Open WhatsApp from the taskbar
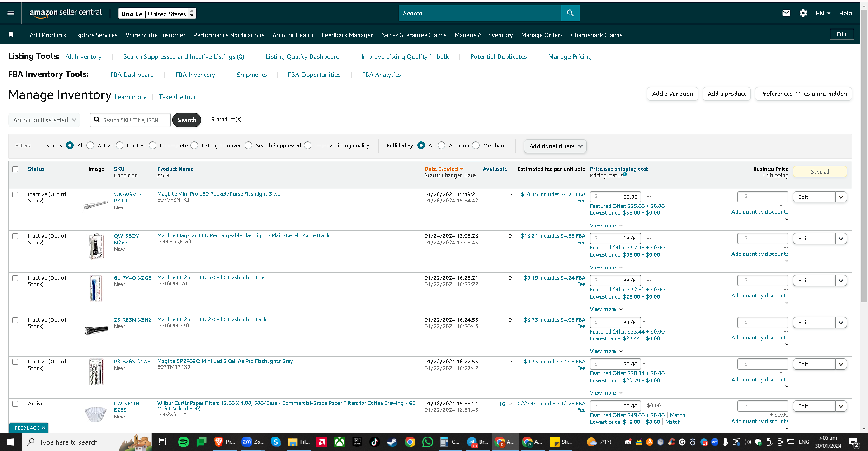The image size is (868, 451). coord(427,442)
